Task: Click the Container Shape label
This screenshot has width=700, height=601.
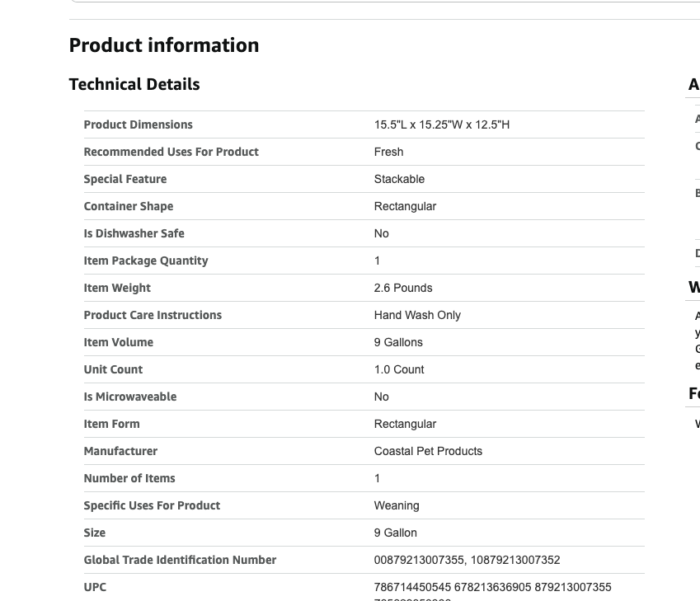Action: pyautogui.click(x=128, y=206)
